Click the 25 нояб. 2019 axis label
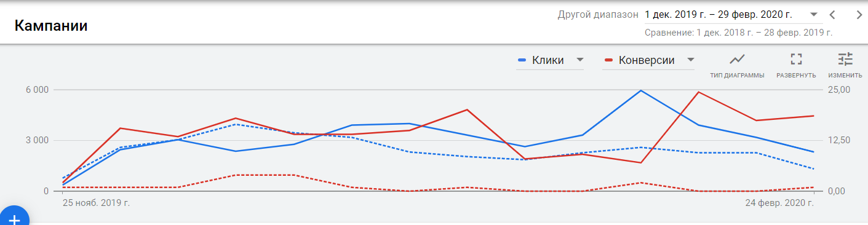 click(96, 202)
